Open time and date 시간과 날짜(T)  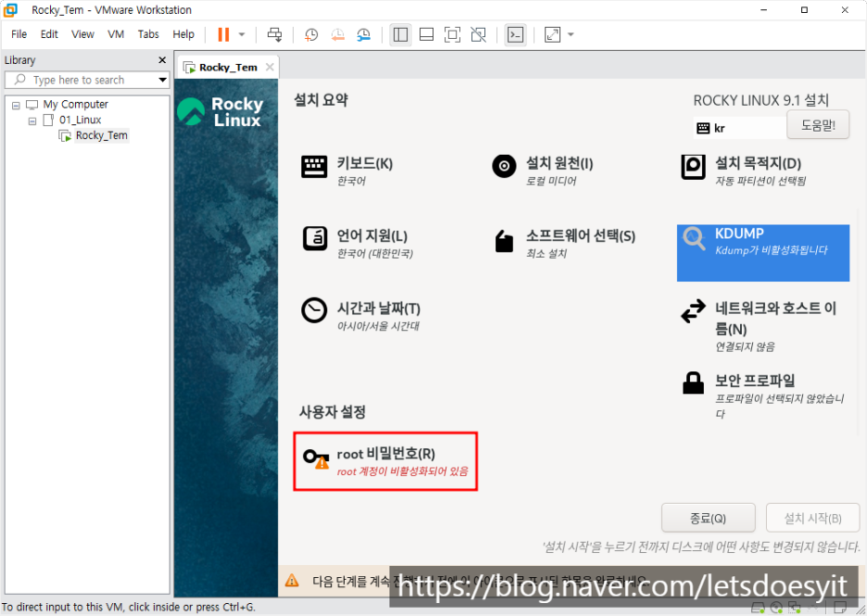pos(361,316)
